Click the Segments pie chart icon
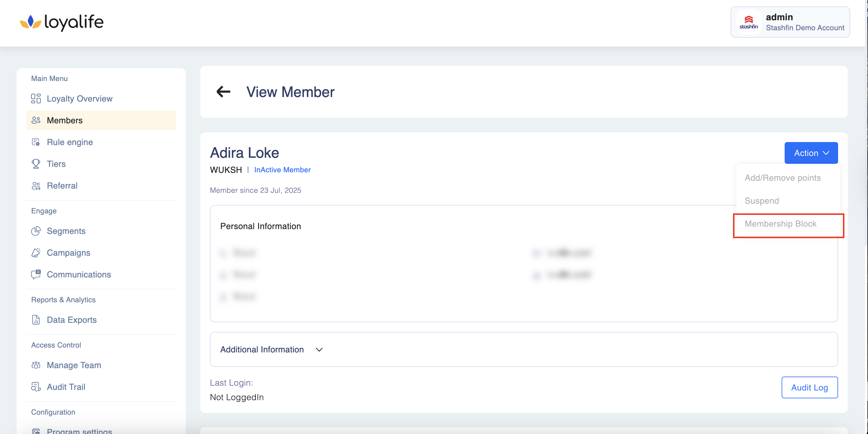 (36, 231)
